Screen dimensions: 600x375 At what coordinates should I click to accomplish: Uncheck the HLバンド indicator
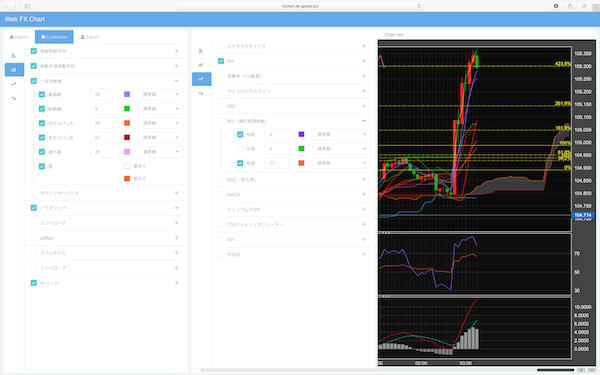click(34, 283)
